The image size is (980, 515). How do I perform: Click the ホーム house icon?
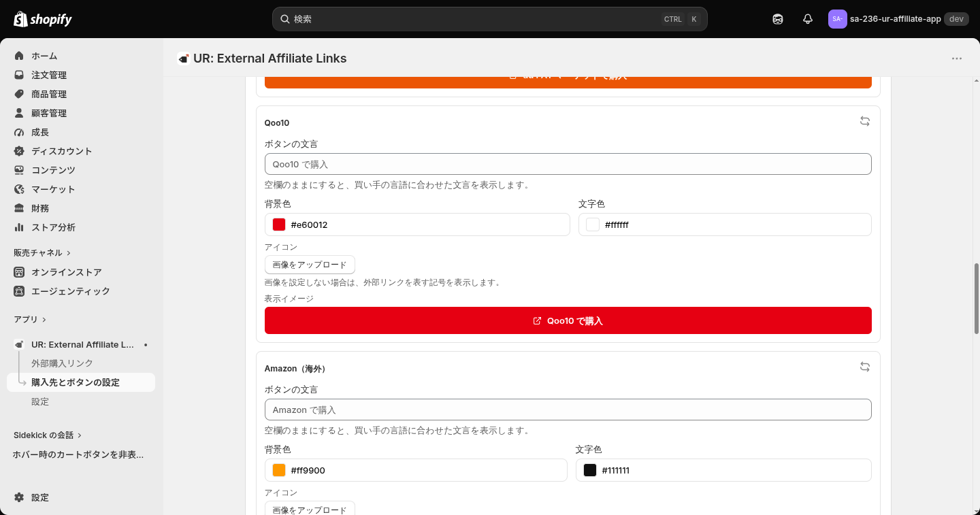(19, 56)
